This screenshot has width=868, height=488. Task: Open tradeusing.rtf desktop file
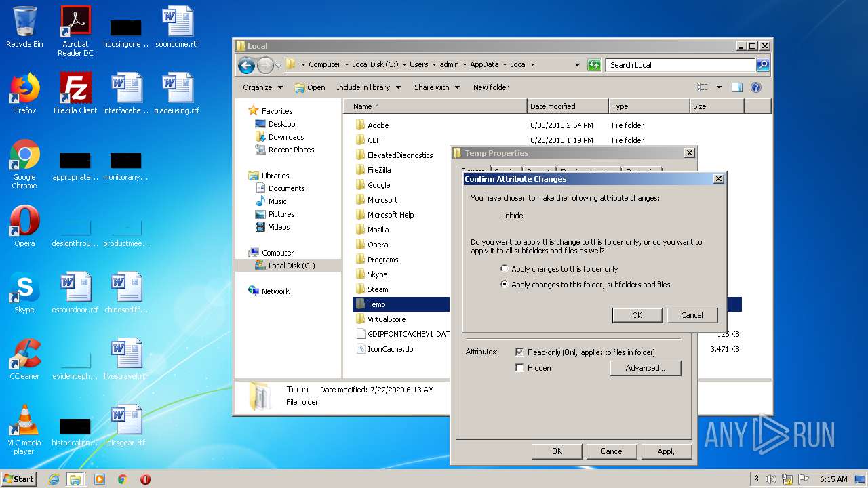tap(177, 94)
